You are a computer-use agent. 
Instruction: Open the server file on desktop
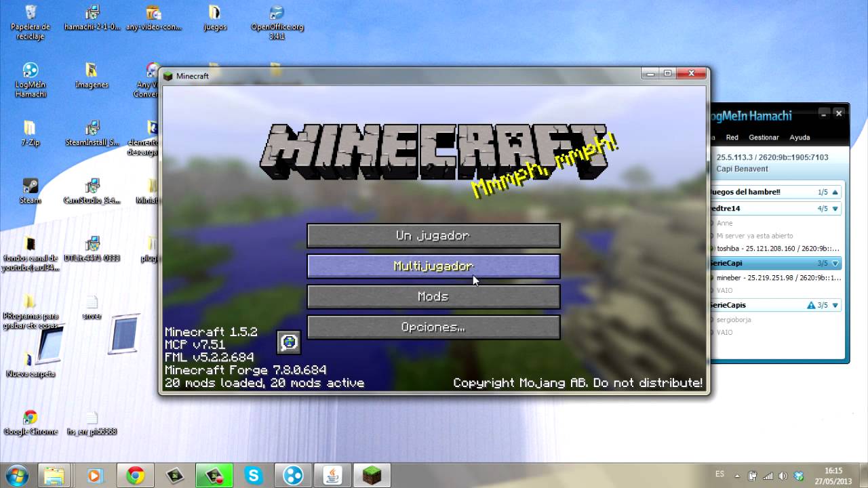pos(92,306)
